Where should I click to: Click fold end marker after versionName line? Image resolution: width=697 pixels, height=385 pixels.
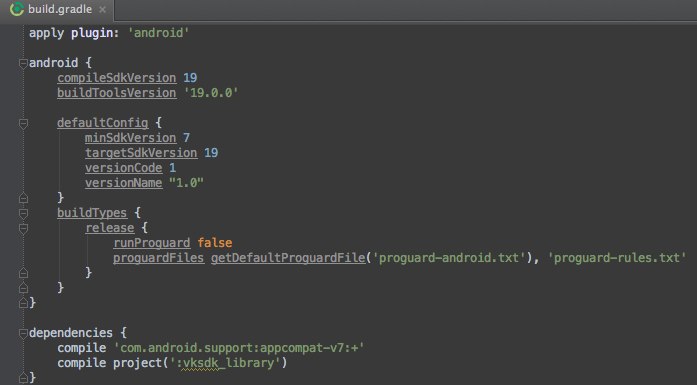[24, 198]
